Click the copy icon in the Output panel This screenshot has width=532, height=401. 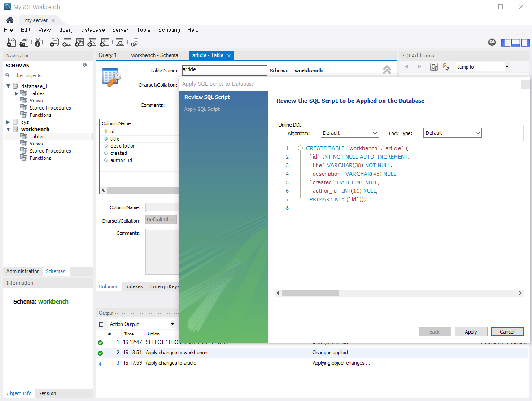[102, 324]
